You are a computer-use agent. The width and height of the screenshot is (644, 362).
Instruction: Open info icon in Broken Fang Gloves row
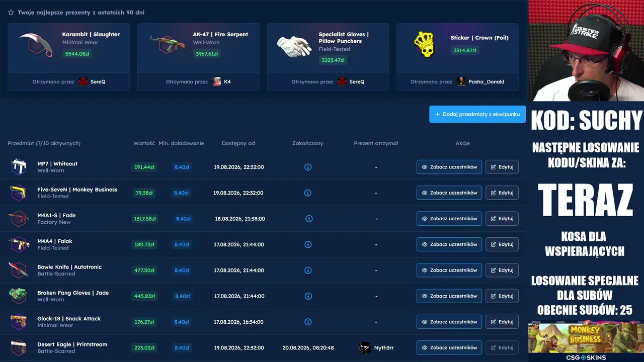[x=309, y=296]
